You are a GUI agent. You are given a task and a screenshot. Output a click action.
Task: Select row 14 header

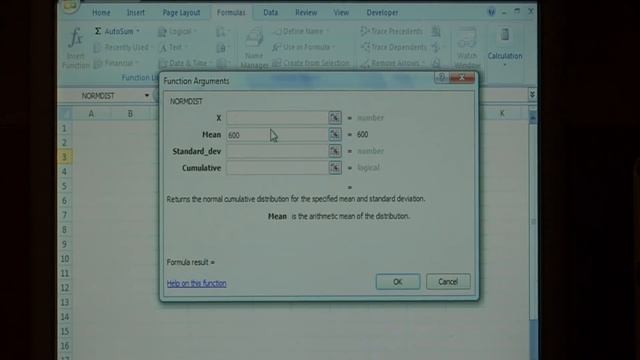coord(64,317)
